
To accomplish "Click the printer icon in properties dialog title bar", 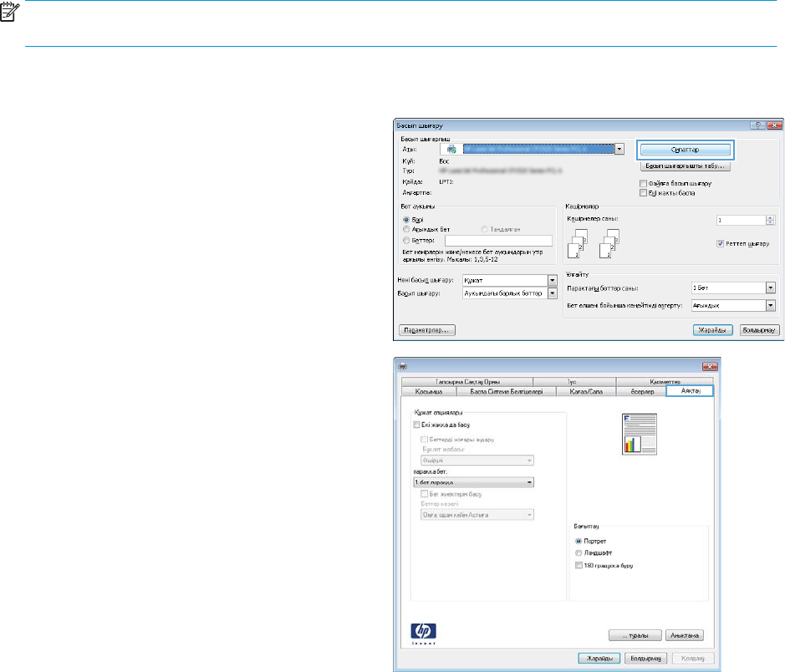I will 402,366.
